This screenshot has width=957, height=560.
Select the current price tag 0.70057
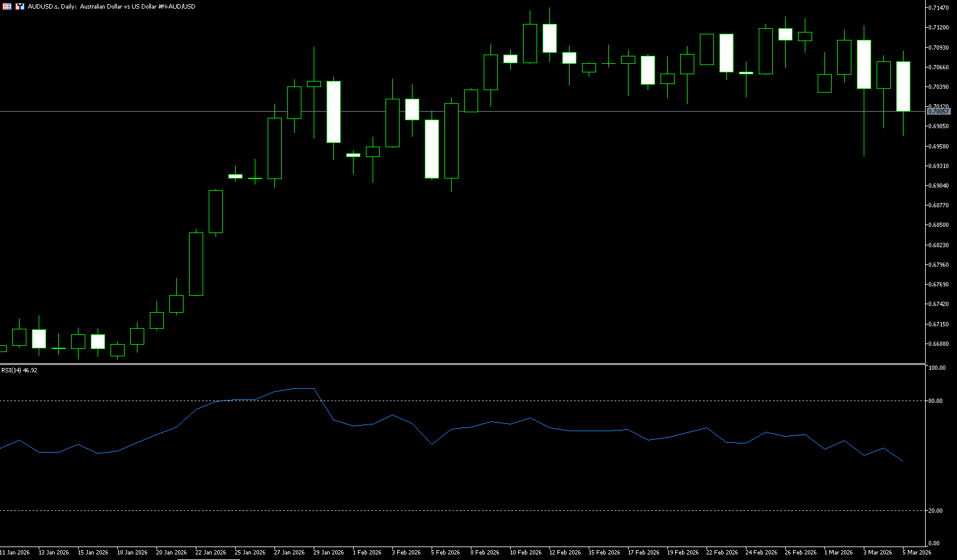click(939, 112)
